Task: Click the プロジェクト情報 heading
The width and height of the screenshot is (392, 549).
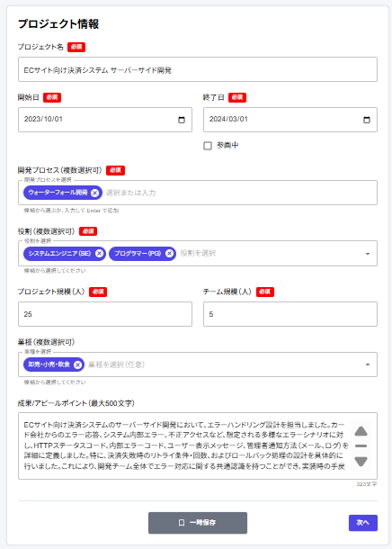Action: click(x=58, y=23)
